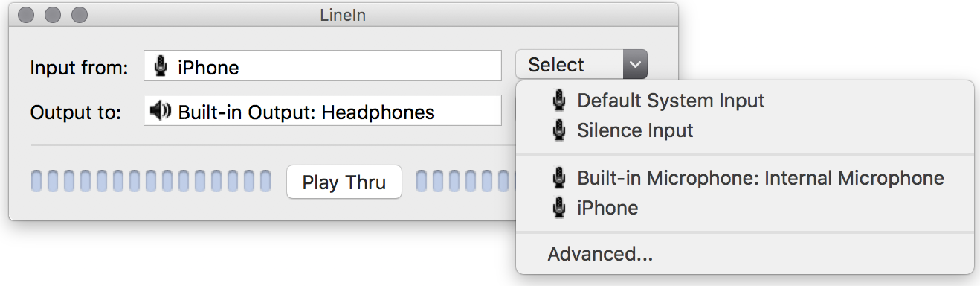The height and width of the screenshot is (286, 980).
Task: Close the LineIn window
Action: (x=27, y=14)
